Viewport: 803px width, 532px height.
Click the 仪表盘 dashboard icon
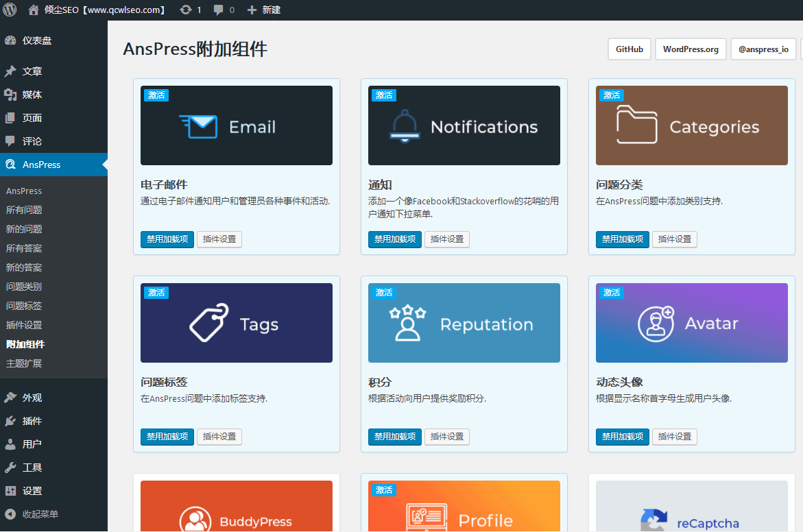tap(10, 40)
